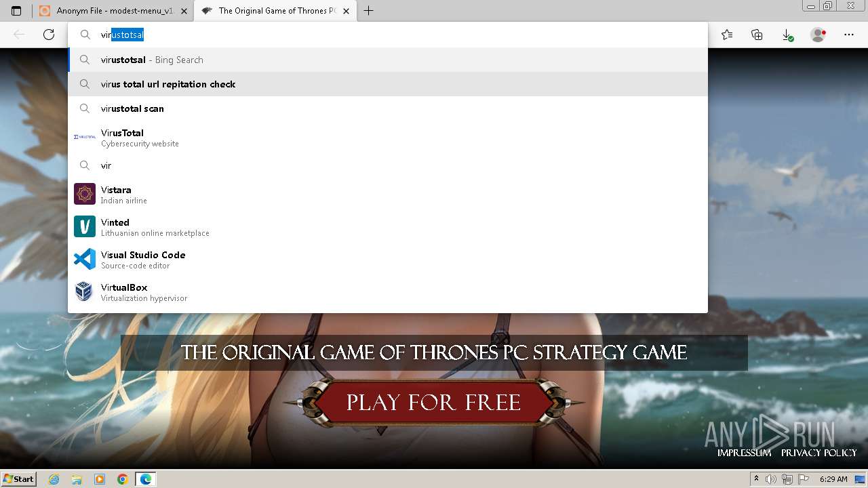Open the Collections icon

tap(757, 35)
